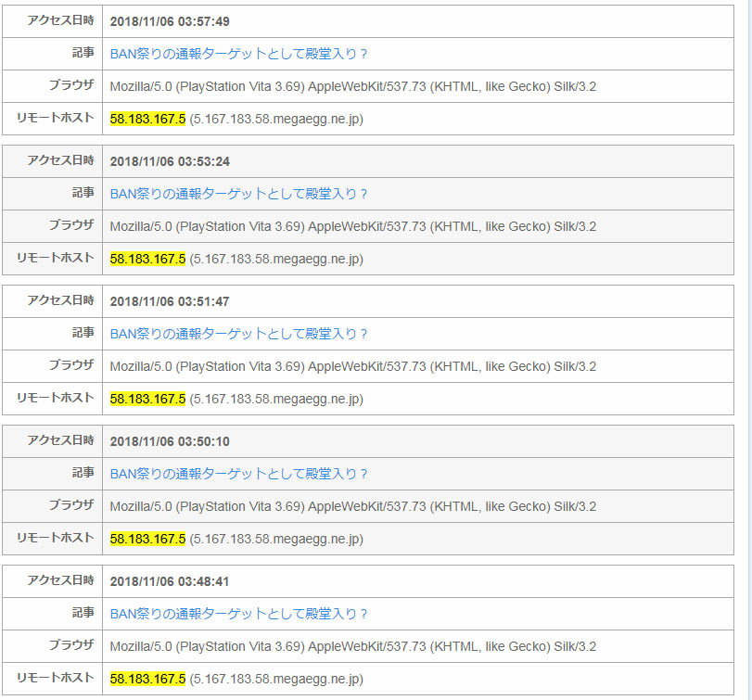Click highlighted IP in the 03:53:24 entry
Image resolution: width=752 pixels, height=700 pixels.
coord(147,259)
